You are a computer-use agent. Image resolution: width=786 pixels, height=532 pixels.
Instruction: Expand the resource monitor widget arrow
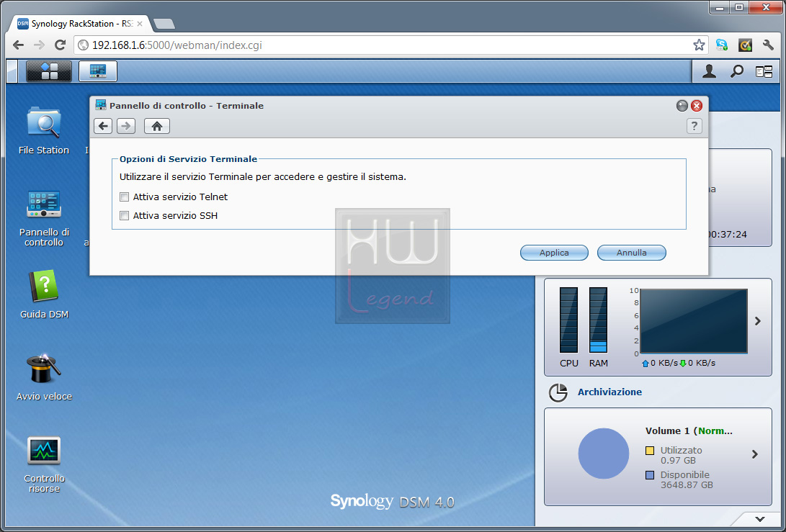pos(757,321)
